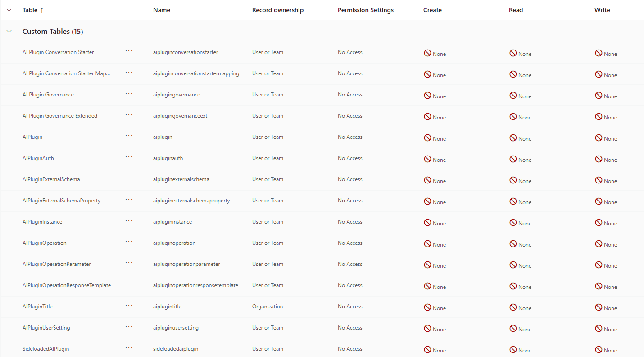Click the Record ownership column header
The image size is (644, 357).
pyautogui.click(x=278, y=10)
